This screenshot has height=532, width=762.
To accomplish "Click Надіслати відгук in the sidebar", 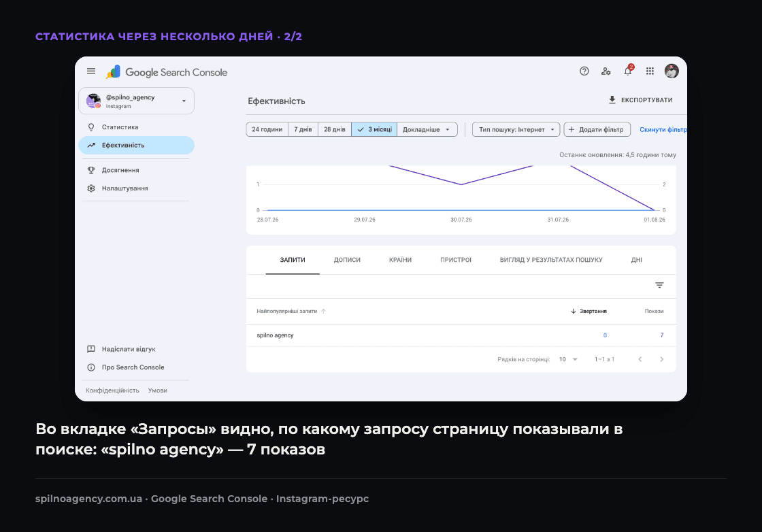I will (136, 349).
